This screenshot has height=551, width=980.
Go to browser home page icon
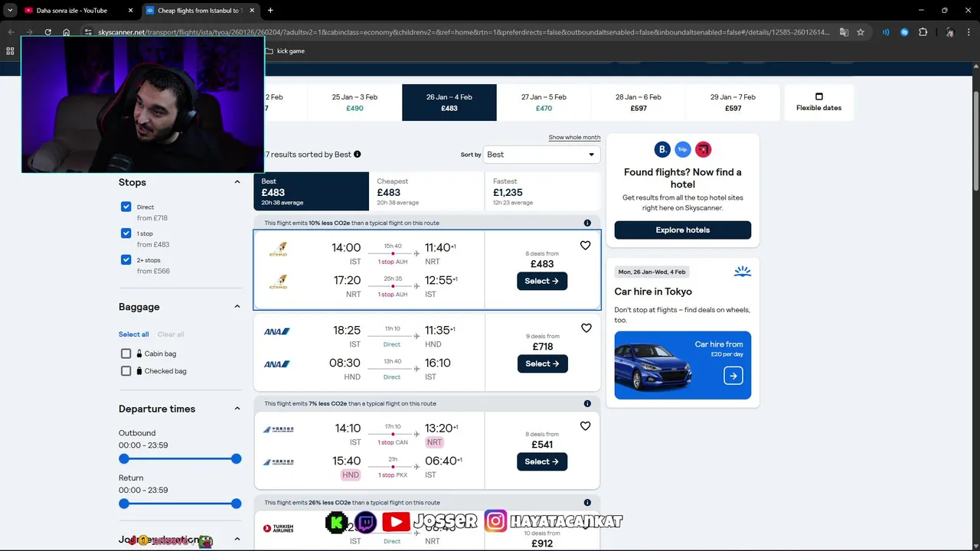67,32
